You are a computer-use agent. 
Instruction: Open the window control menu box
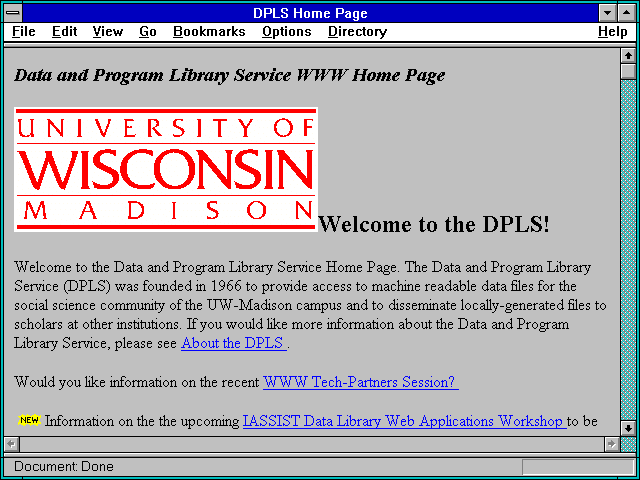[x=13, y=13]
